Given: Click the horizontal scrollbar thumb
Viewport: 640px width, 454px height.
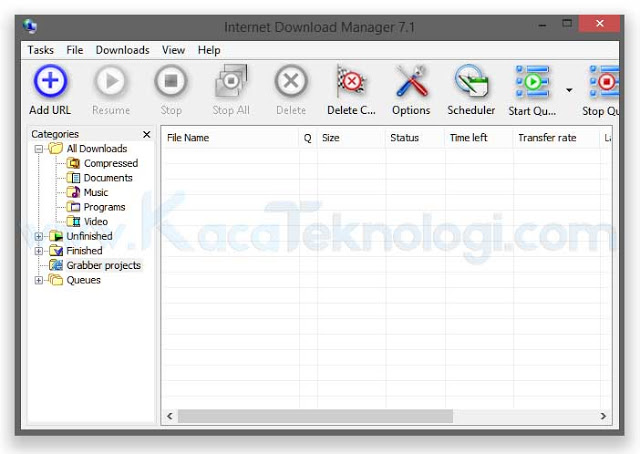Looking at the screenshot, I should (x=315, y=416).
